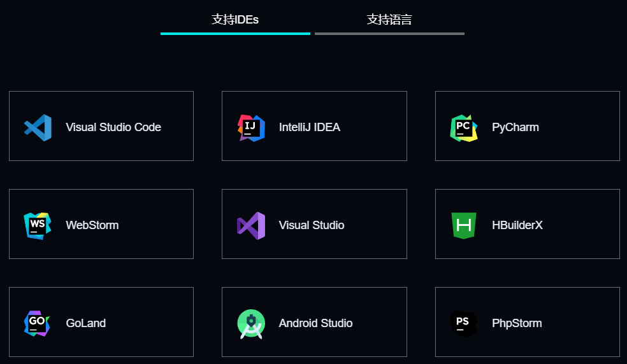Select the Visual Studio text label
The height and width of the screenshot is (364, 627).
(x=312, y=225)
